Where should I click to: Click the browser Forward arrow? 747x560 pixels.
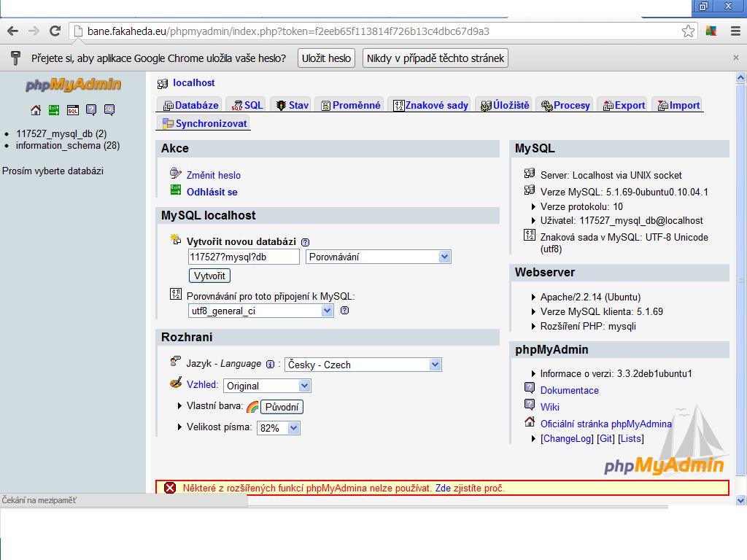[34, 31]
